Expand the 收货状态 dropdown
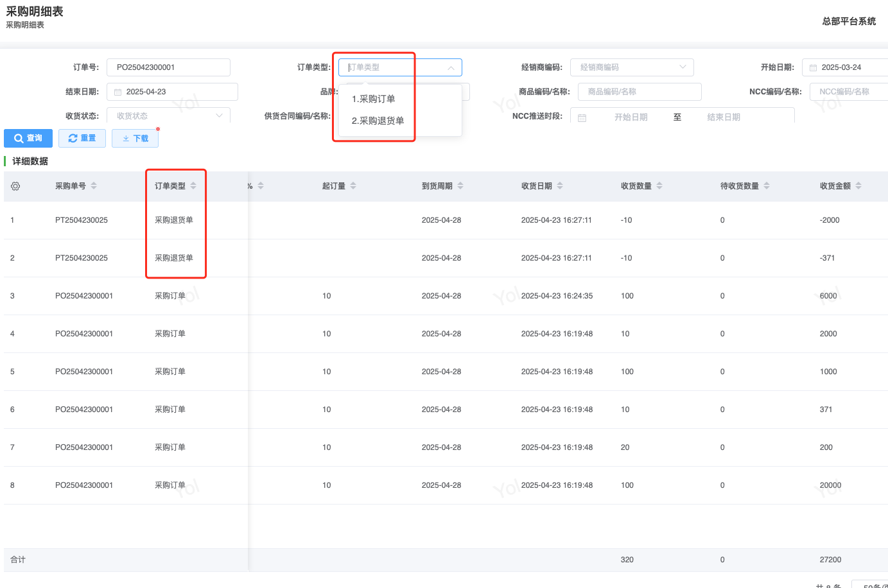Image resolution: width=888 pixels, height=588 pixels. [x=219, y=116]
